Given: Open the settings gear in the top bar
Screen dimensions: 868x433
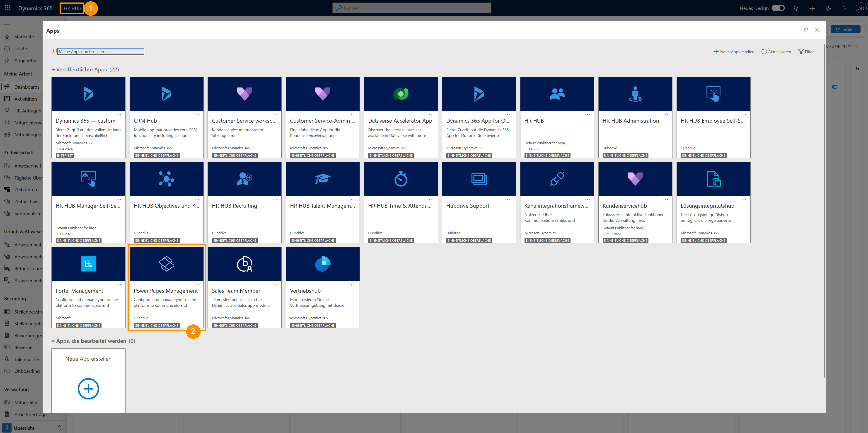Looking at the screenshot, I should (x=828, y=8).
